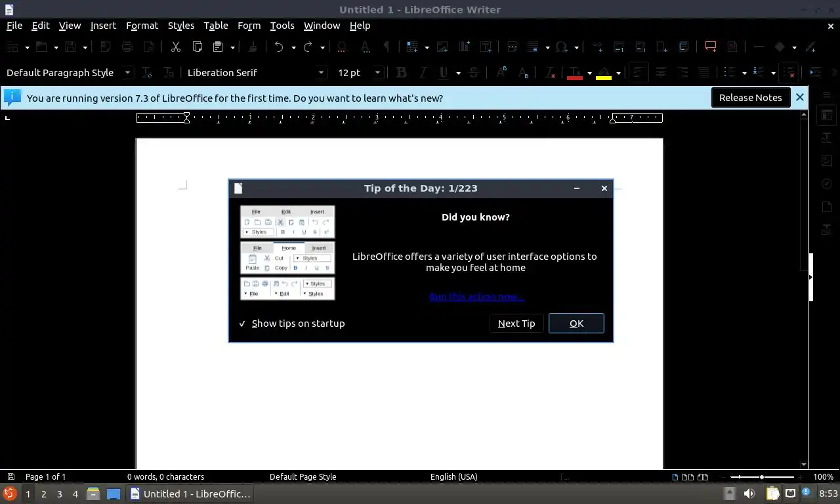Click the Page 1 of 1 status field
840x504 pixels.
click(45, 477)
